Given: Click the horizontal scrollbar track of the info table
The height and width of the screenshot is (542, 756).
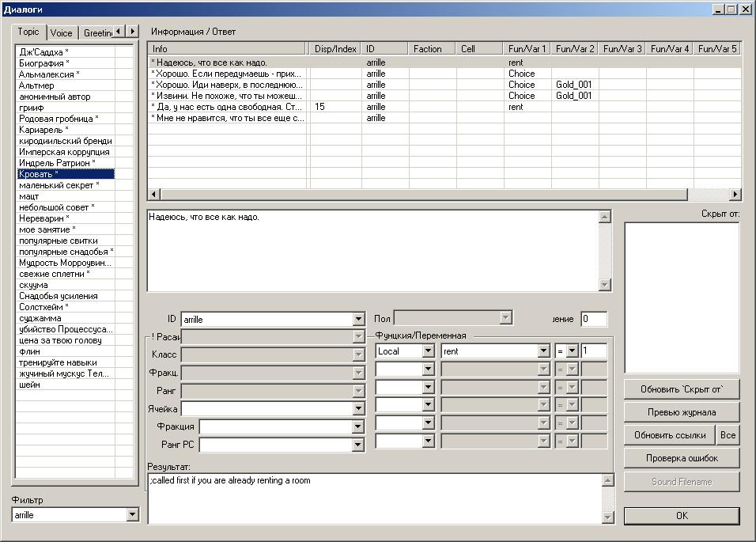Looking at the screenshot, I should [708, 195].
